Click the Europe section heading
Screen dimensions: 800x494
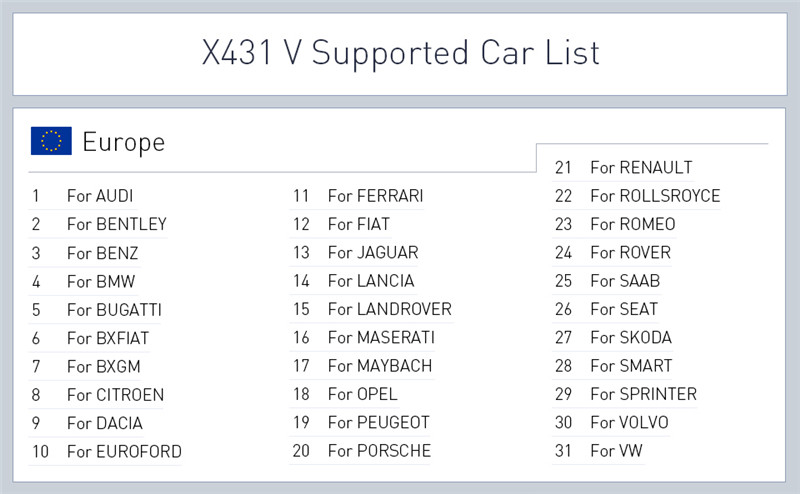(123, 142)
